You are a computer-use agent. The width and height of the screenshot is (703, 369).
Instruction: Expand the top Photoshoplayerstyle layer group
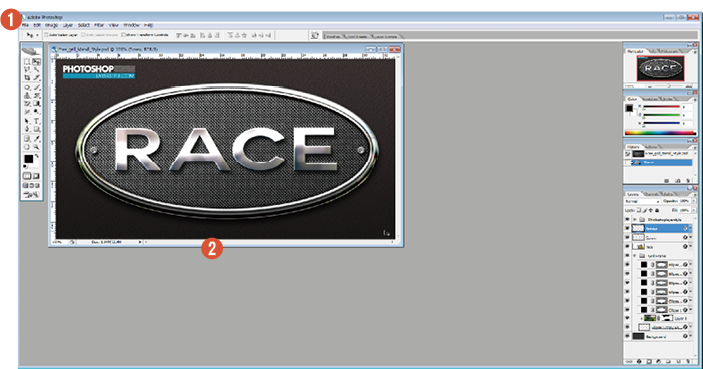pyautogui.click(x=635, y=220)
